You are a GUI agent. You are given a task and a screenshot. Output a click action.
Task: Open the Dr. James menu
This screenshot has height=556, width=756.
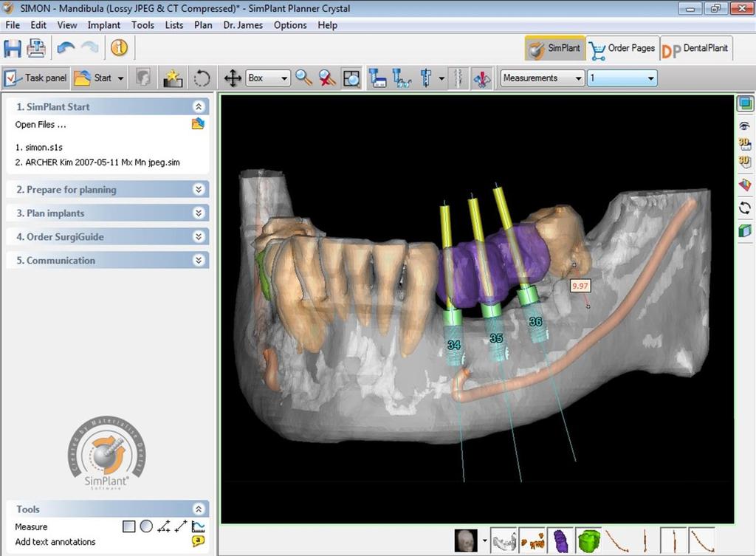(x=243, y=25)
